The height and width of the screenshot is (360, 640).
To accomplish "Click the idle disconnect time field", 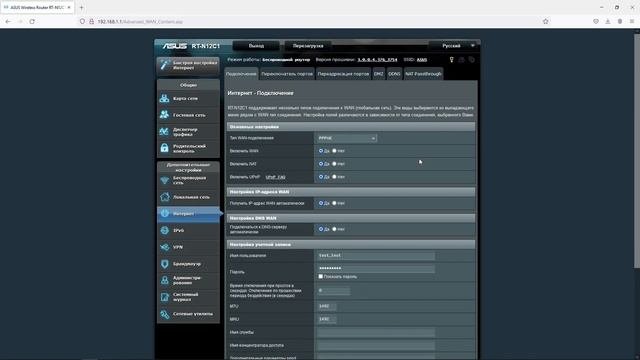I will [333, 291].
